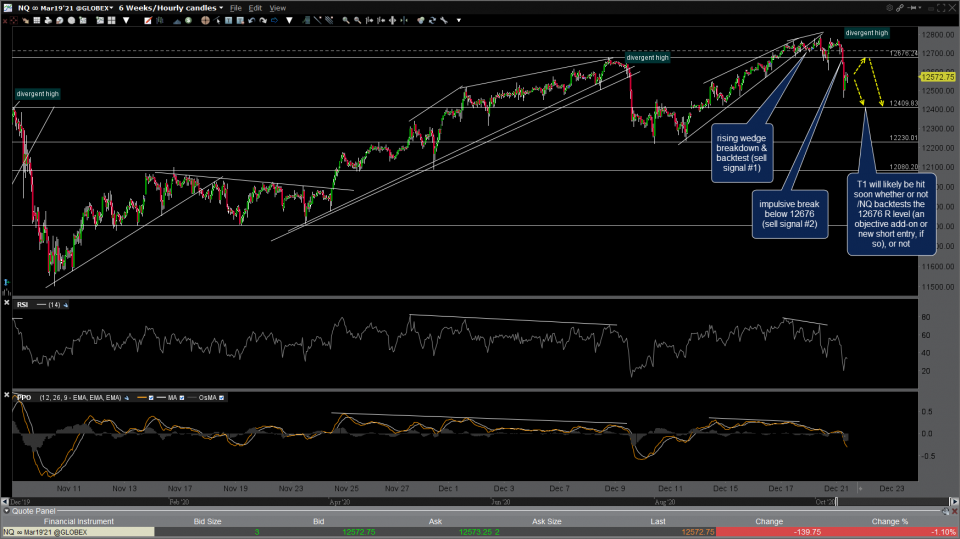Screen dimensions: 960x539
Task: Click the current price tag 12572.75 on axis
Action: tap(937, 77)
